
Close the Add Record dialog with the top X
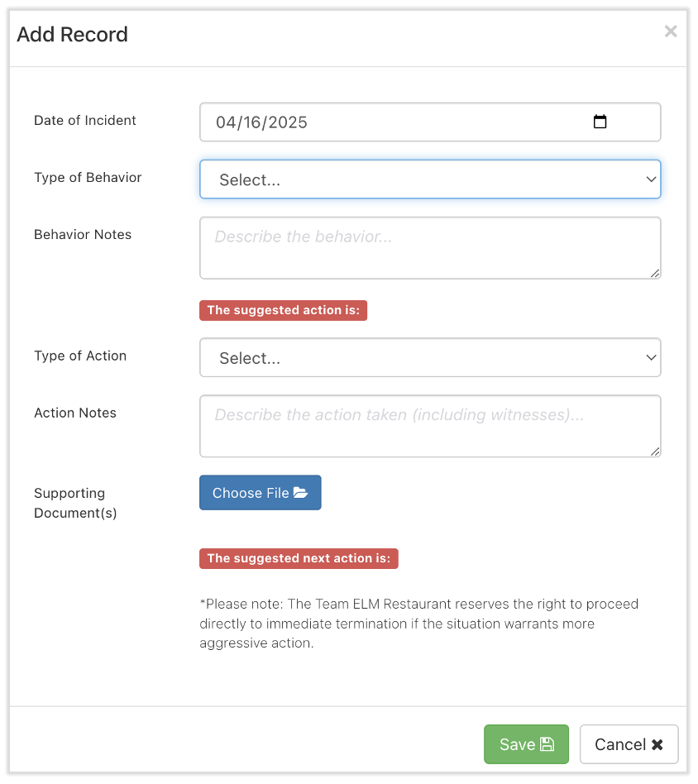(x=671, y=31)
